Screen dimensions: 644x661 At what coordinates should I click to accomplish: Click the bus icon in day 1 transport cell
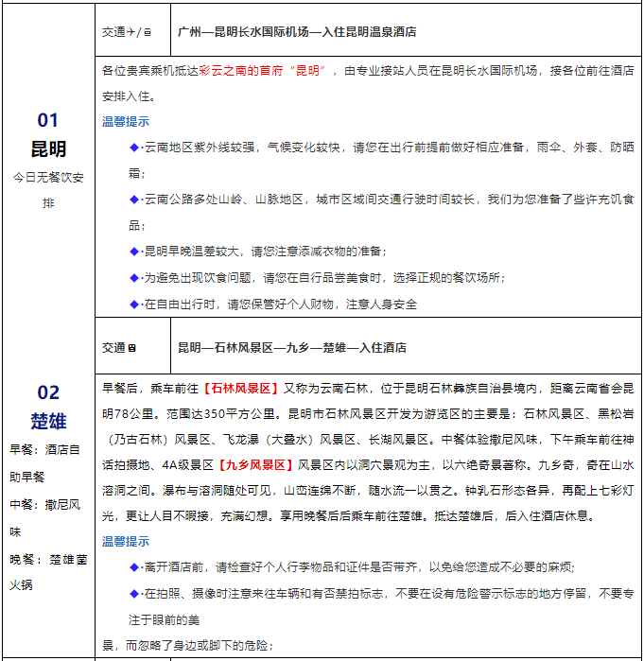click(x=147, y=32)
